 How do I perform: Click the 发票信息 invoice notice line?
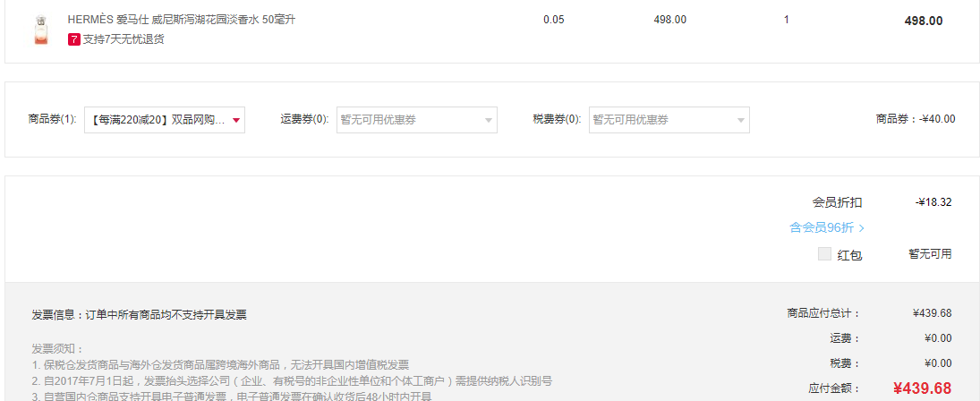coord(140,315)
